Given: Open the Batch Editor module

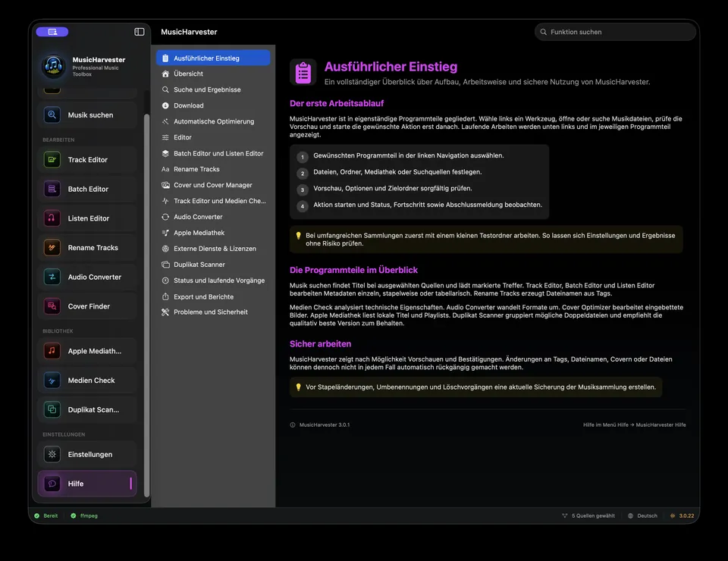Looking at the screenshot, I should pyautogui.click(x=87, y=189).
